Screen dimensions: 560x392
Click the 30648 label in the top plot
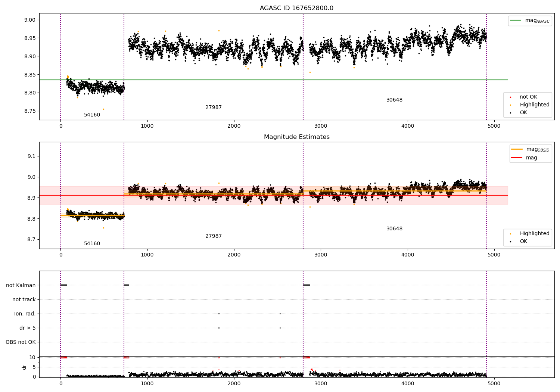click(x=394, y=100)
